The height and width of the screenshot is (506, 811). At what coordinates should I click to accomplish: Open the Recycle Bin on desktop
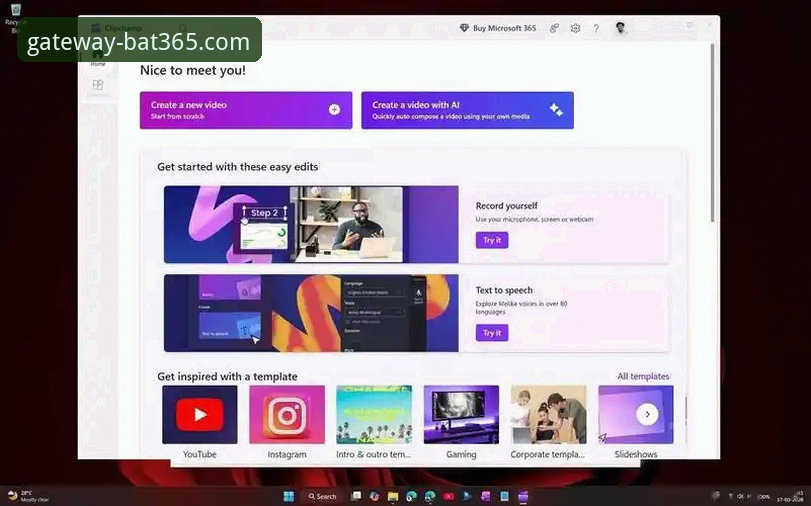coord(15,19)
